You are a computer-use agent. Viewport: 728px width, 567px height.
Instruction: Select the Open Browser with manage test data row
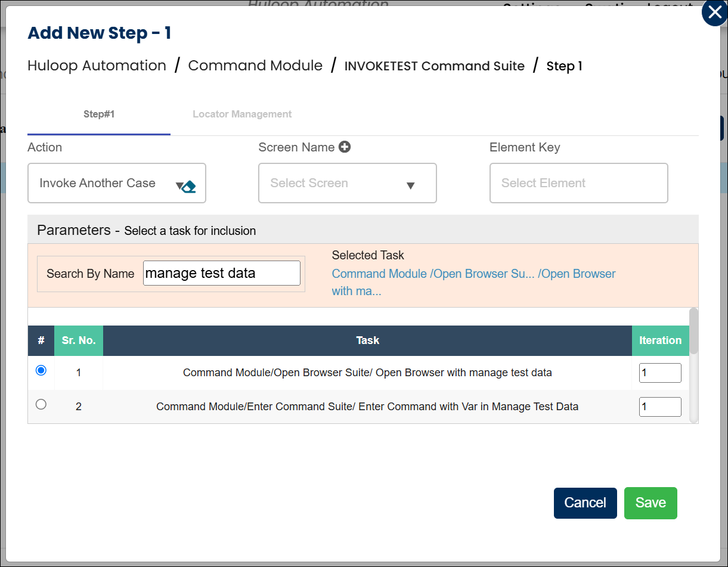(367, 373)
